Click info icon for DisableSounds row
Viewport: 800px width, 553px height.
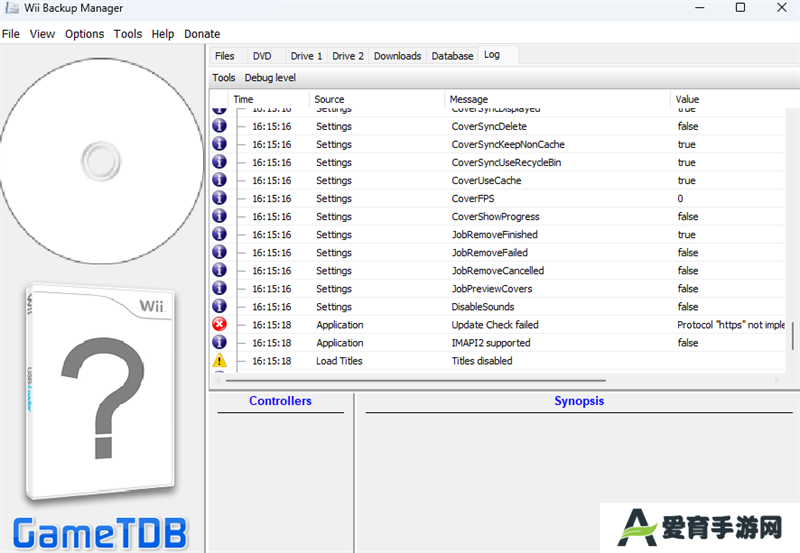click(x=219, y=306)
